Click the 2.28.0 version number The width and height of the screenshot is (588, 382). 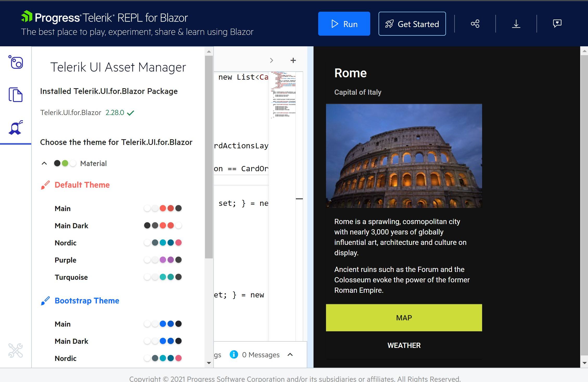[x=115, y=113]
